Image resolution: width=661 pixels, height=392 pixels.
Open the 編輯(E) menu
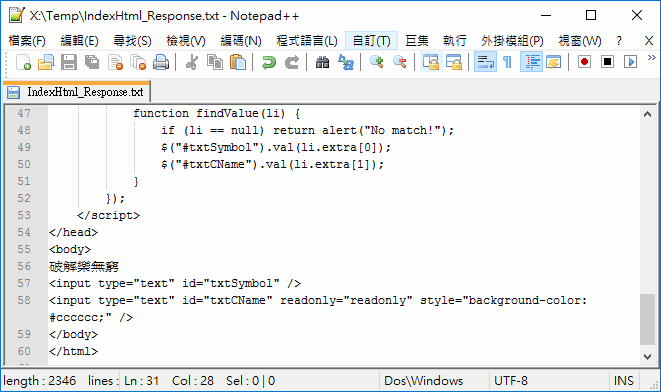click(x=80, y=41)
